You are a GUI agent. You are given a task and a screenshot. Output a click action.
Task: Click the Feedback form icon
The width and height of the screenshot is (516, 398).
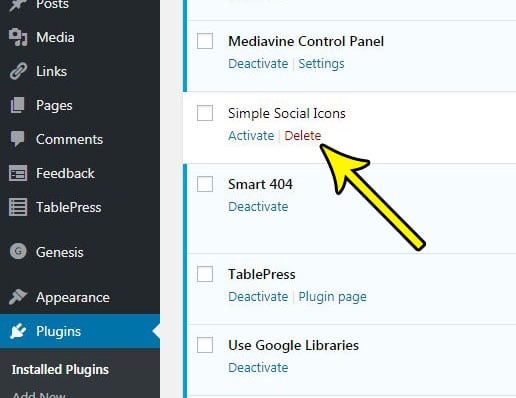click(x=18, y=173)
